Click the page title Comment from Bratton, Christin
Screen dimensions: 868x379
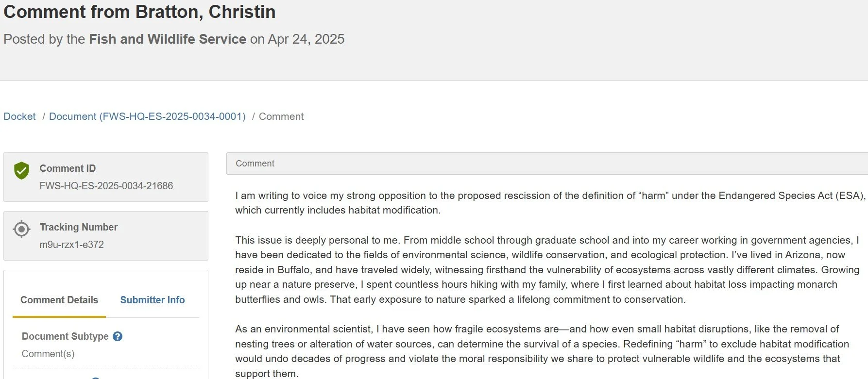click(x=139, y=12)
